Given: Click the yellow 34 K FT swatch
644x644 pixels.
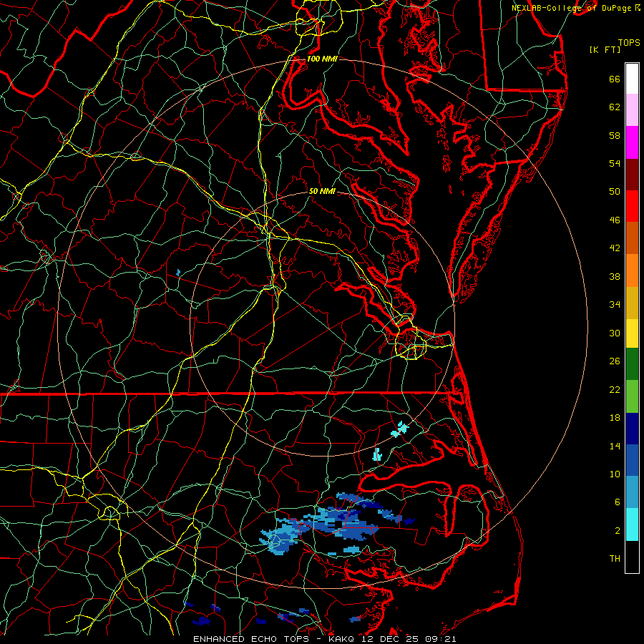Looking at the screenshot, I should tap(632, 333).
